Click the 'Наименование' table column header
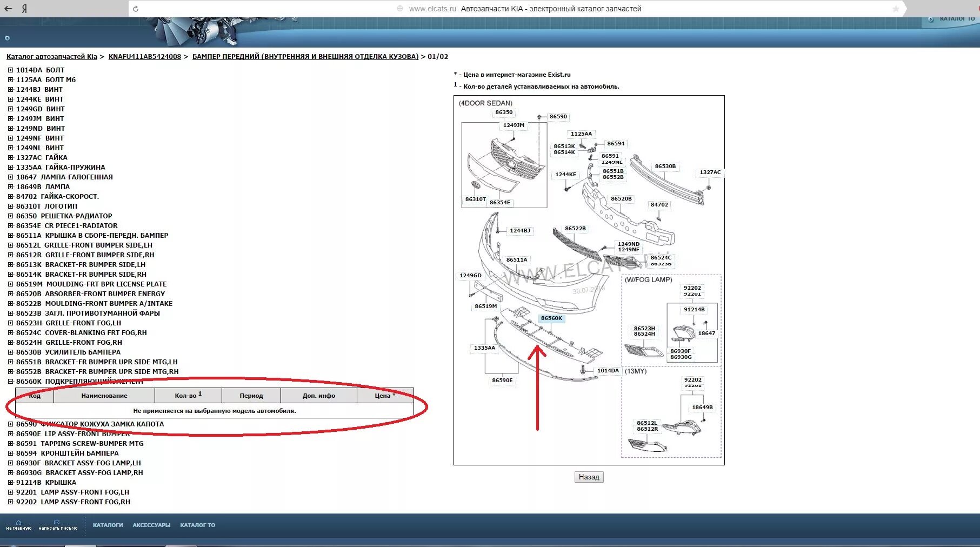The width and height of the screenshot is (980, 547). [104, 396]
